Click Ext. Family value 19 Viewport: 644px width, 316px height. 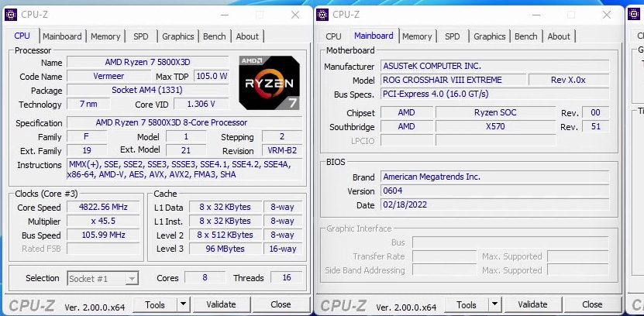point(87,150)
